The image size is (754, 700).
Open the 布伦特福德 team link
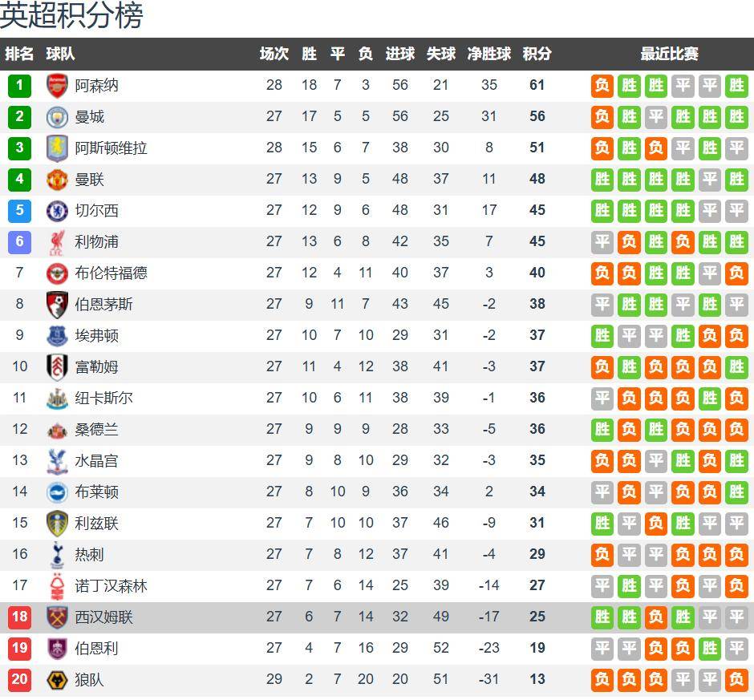[x=111, y=273]
